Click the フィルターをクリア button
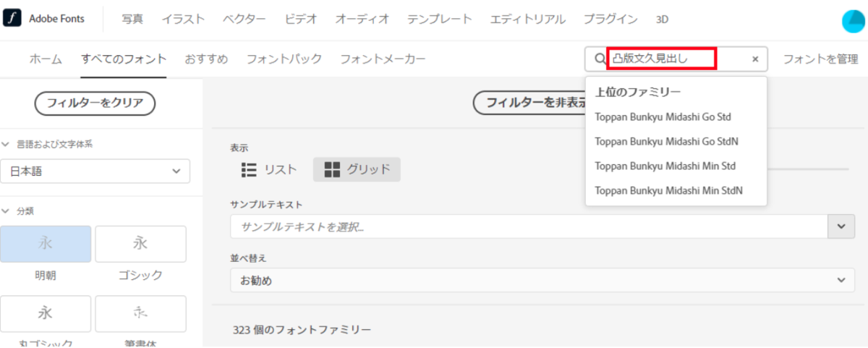Image resolution: width=868 pixels, height=348 pixels. (95, 103)
